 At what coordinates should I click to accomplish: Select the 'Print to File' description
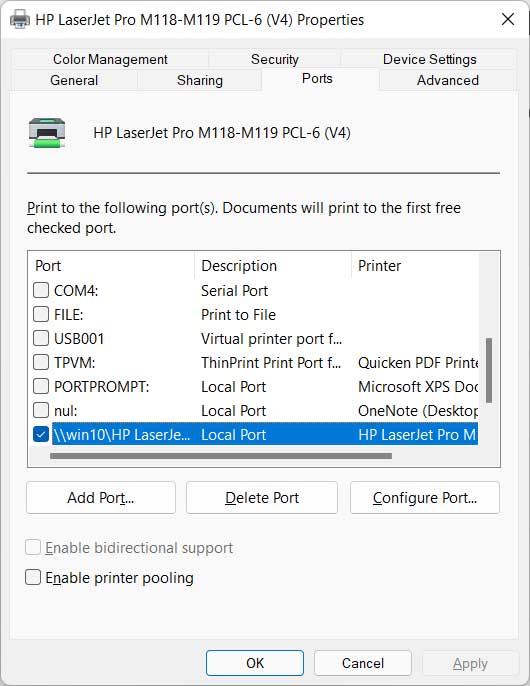(239, 315)
